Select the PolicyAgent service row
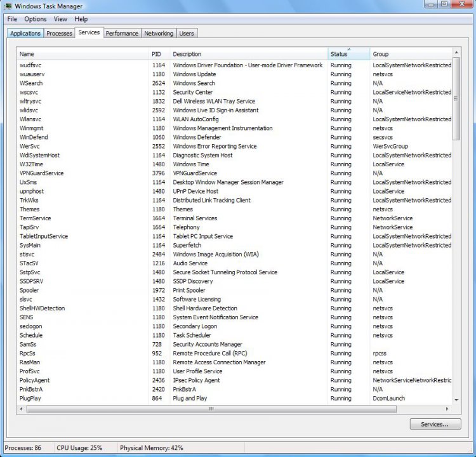Image resolution: width=476 pixels, height=457 pixels. point(234,380)
